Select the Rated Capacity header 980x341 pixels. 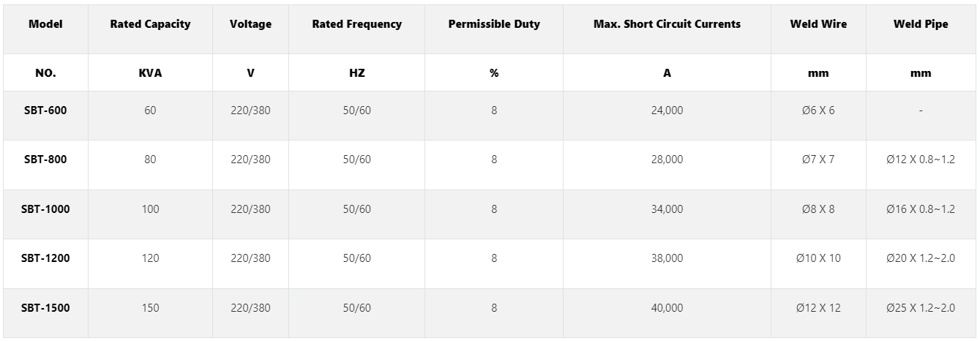(x=150, y=24)
